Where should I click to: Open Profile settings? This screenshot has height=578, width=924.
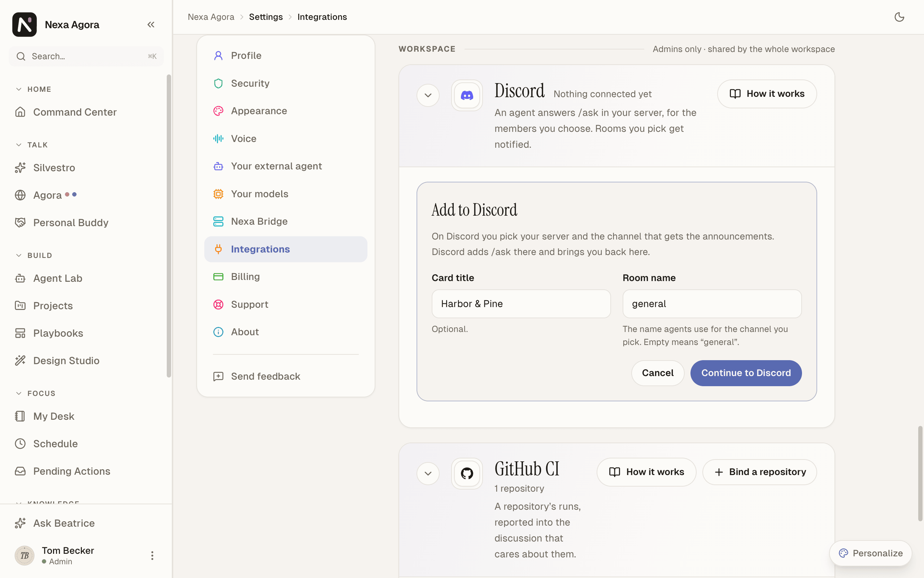pyautogui.click(x=286, y=56)
